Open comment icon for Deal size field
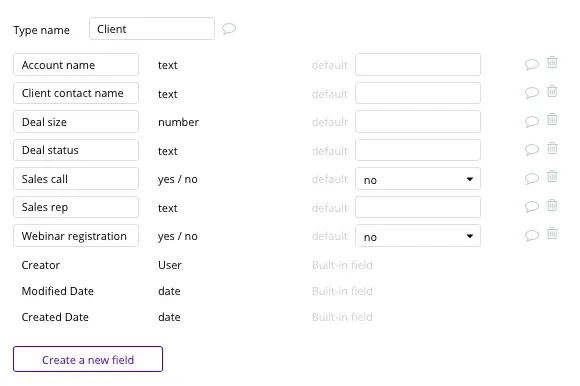The height and width of the screenshot is (386, 580). 532,121
